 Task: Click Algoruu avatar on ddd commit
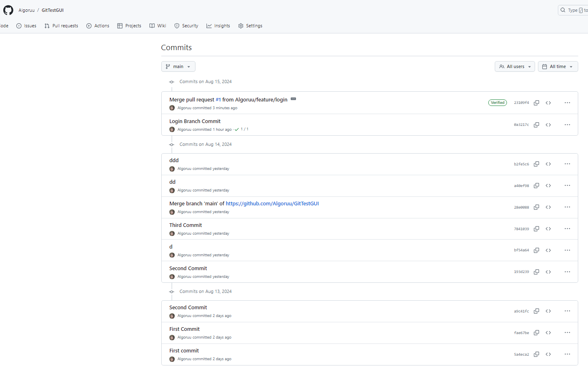pyautogui.click(x=172, y=169)
